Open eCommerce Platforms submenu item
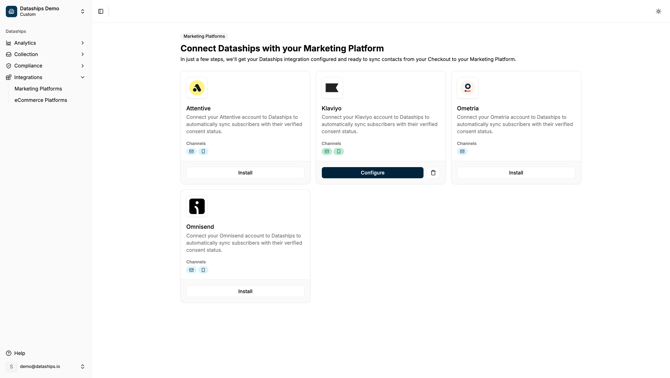The height and width of the screenshot is (378, 670). click(x=41, y=100)
